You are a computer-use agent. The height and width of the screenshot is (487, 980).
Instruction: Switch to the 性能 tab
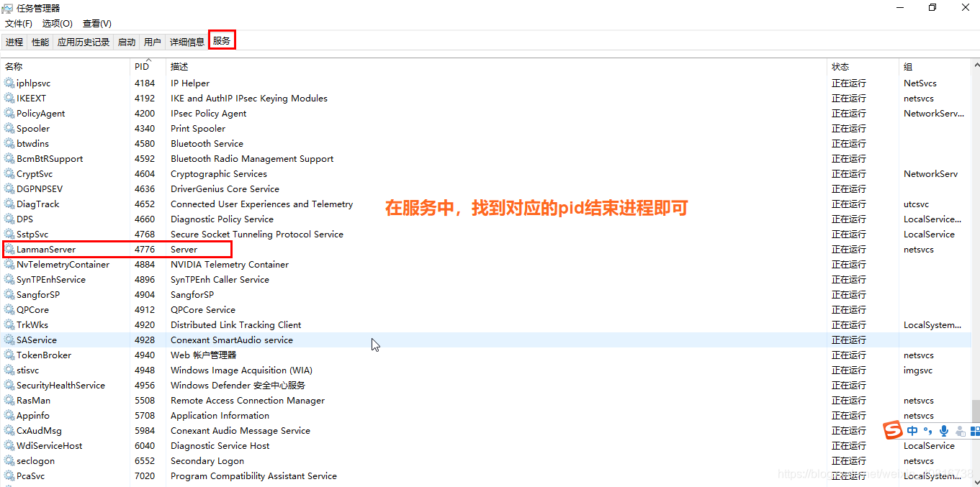click(x=40, y=42)
